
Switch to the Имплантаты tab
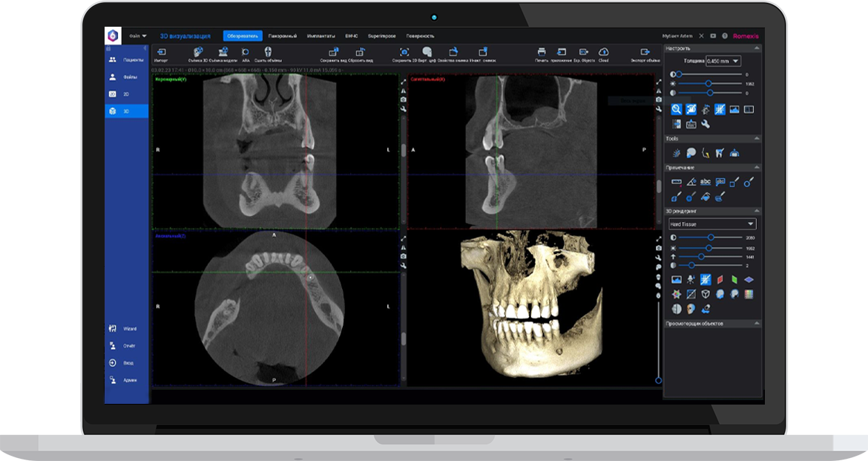(321, 36)
